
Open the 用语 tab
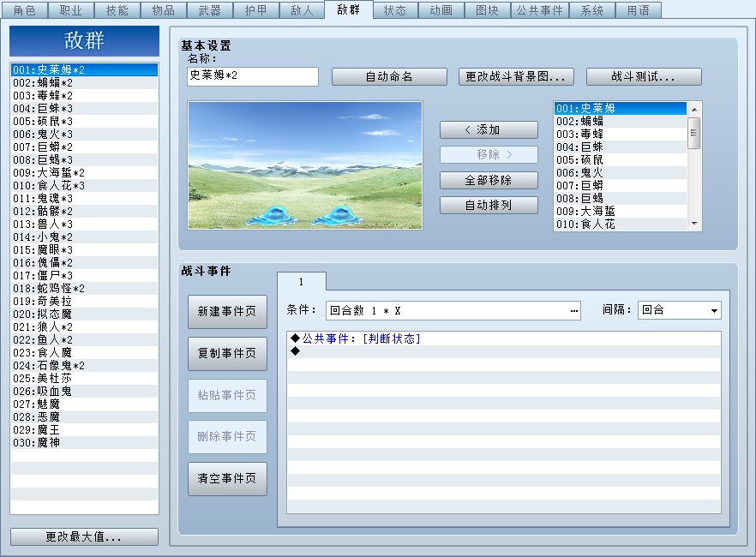pyautogui.click(x=639, y=10)
